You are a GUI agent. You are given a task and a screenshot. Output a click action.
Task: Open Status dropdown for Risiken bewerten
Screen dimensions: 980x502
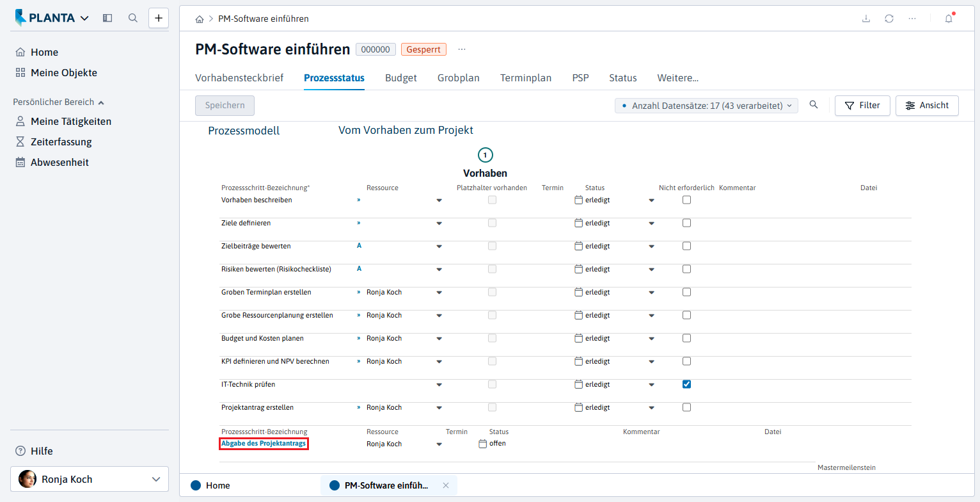[x=651, y=270]
